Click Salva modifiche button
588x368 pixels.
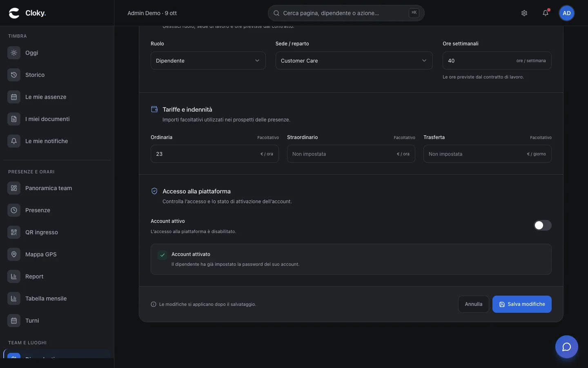pyautogui.click(x=522, y=304)
